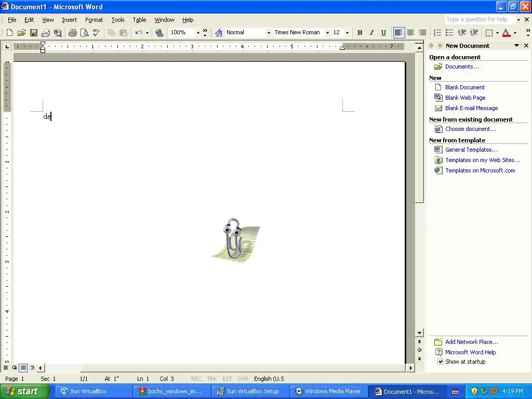Viewport: 532px width, 399px height.
Task: Align text to the right
Action: [x=422, y=33]
